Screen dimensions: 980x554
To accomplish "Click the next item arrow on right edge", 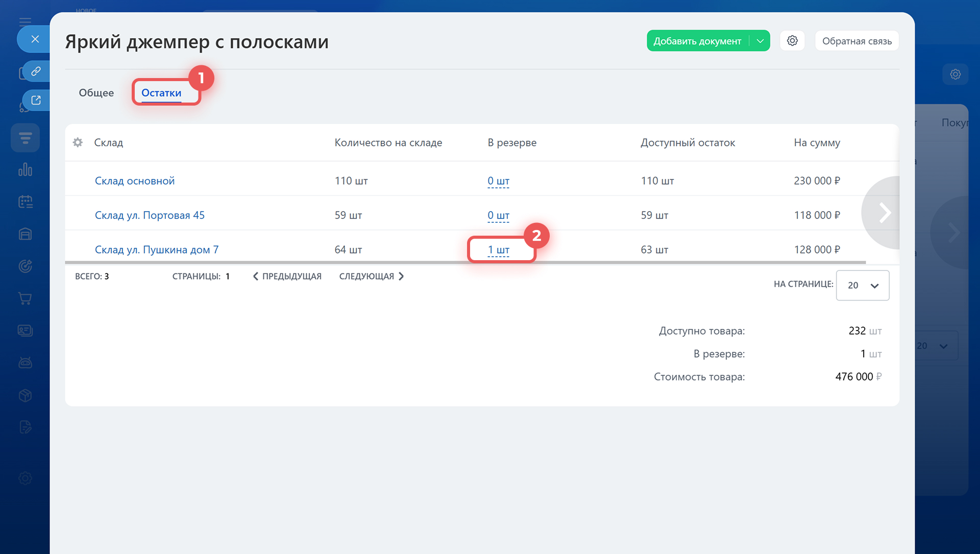I will click(885, 212).
